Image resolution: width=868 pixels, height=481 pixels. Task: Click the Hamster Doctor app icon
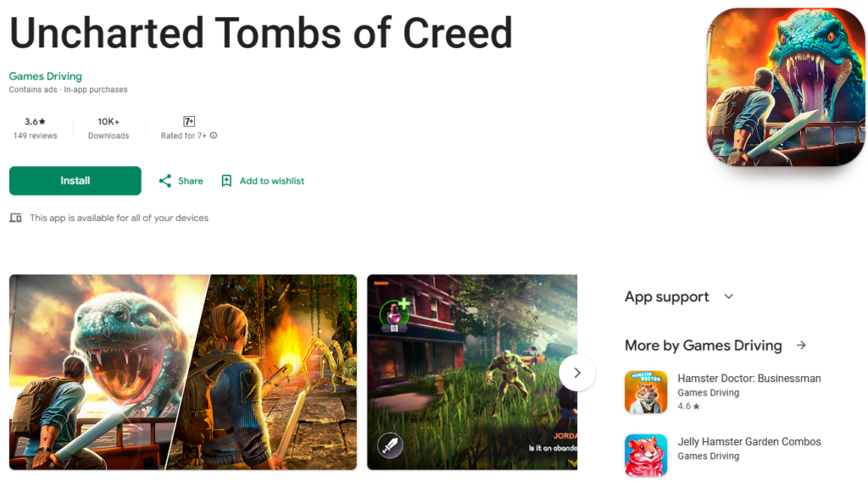click(646, 392)
